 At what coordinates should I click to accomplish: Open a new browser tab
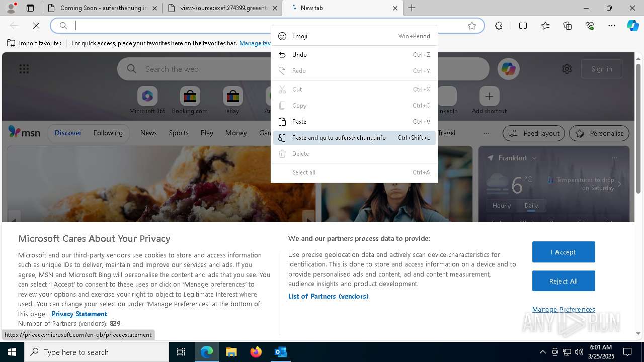point(412,8)
